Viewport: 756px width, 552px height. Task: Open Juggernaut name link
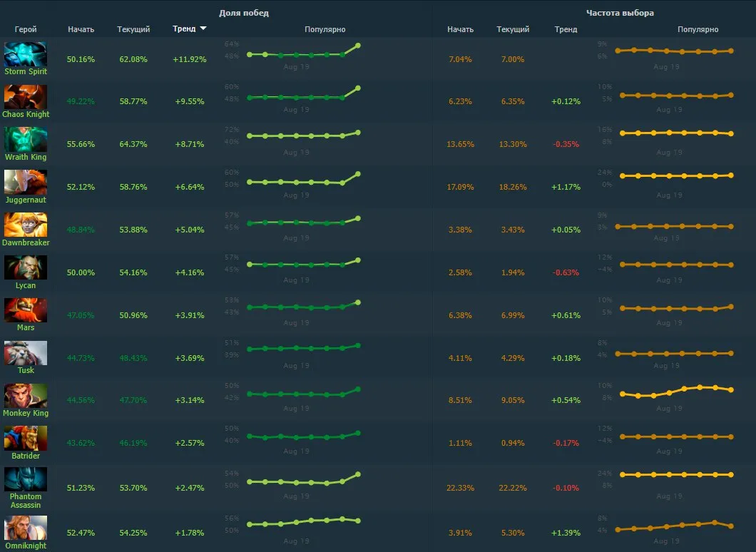(x=26, y=200)
